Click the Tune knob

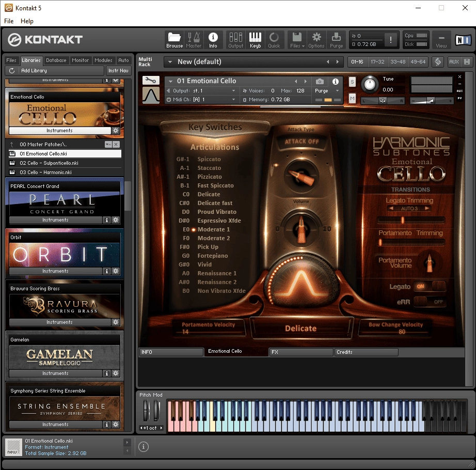tap(370, 84)
